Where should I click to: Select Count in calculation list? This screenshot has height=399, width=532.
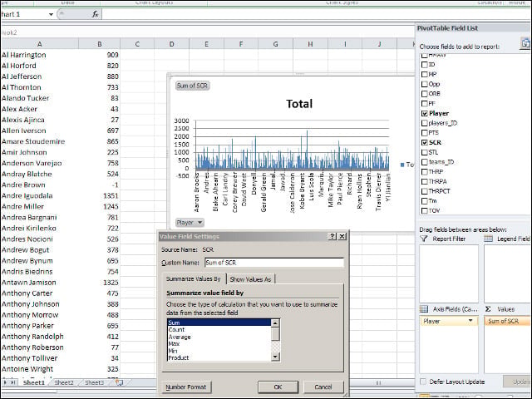pyautogui.click(x=219, y=329)
